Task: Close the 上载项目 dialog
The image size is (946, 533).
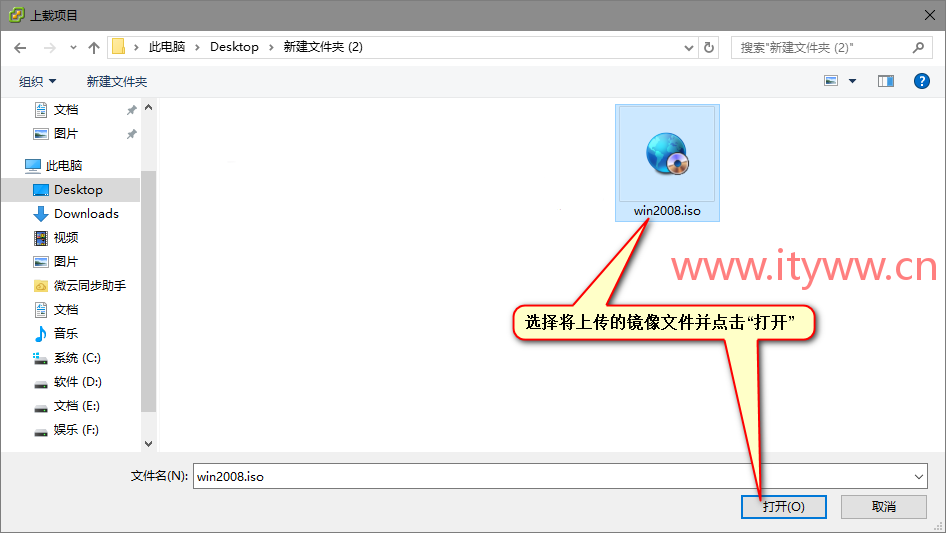Action: (930, 15)
